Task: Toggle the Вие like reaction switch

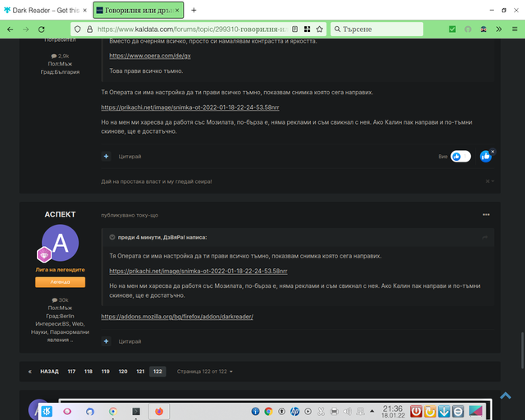Action: point(461,157)
